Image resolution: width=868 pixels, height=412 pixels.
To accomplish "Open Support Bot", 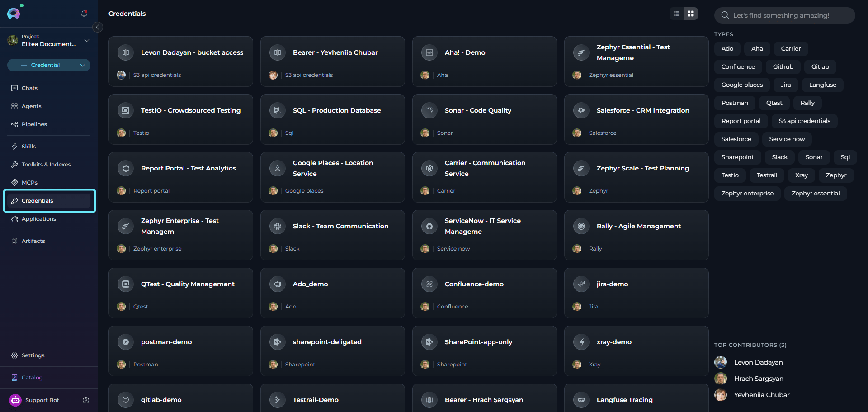I will 37,400.
